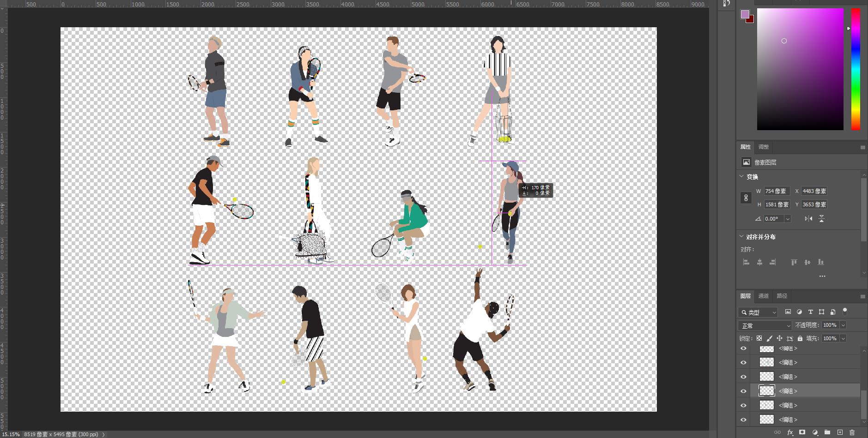Click the W width field 754 像素
868x438 pixels.
click(777, 191)
